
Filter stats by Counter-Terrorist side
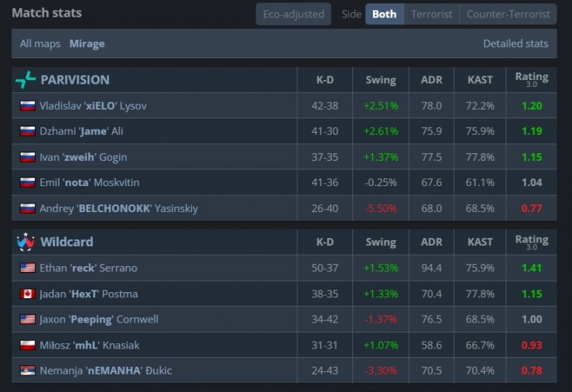pos(508,14)
